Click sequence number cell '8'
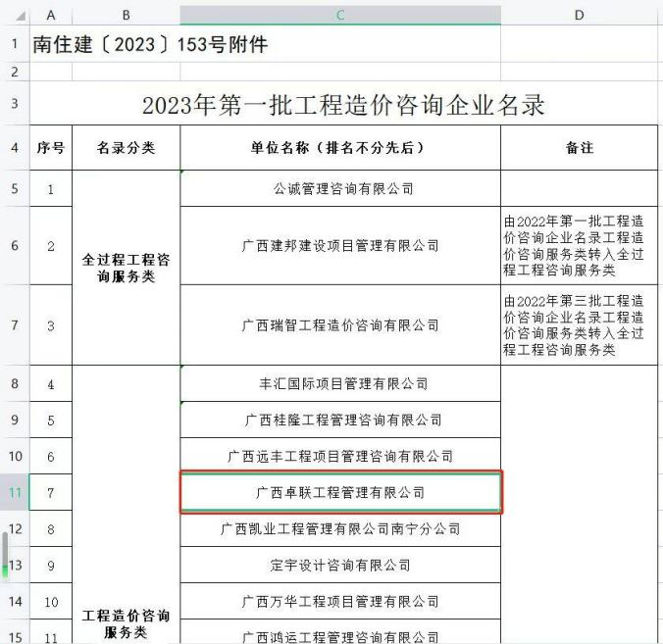663x644 pixels. (x=51, y=528)
